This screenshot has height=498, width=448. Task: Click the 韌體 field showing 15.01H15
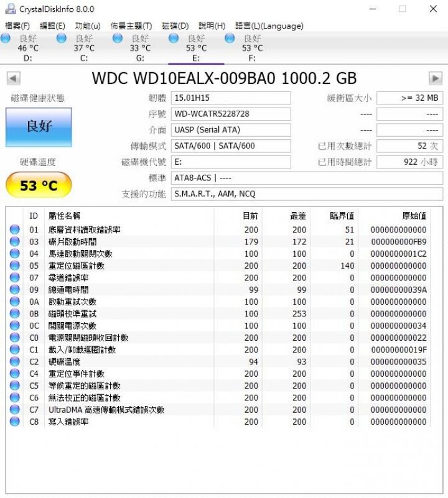click(231, 98)
